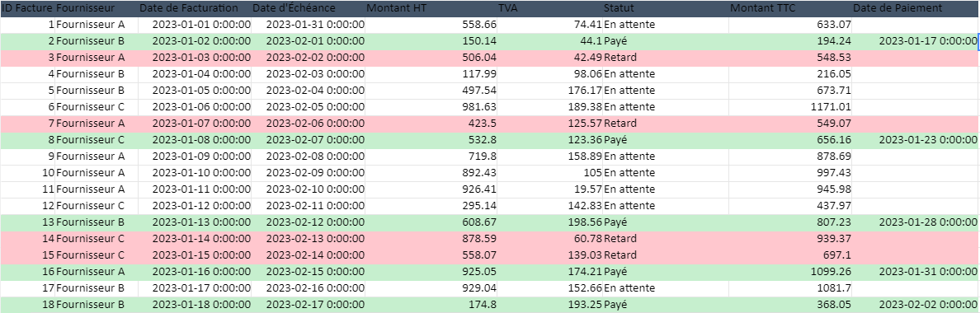Click Montant TTC value 1081.7
980x313 pixels.
click(x=790, y=288)
